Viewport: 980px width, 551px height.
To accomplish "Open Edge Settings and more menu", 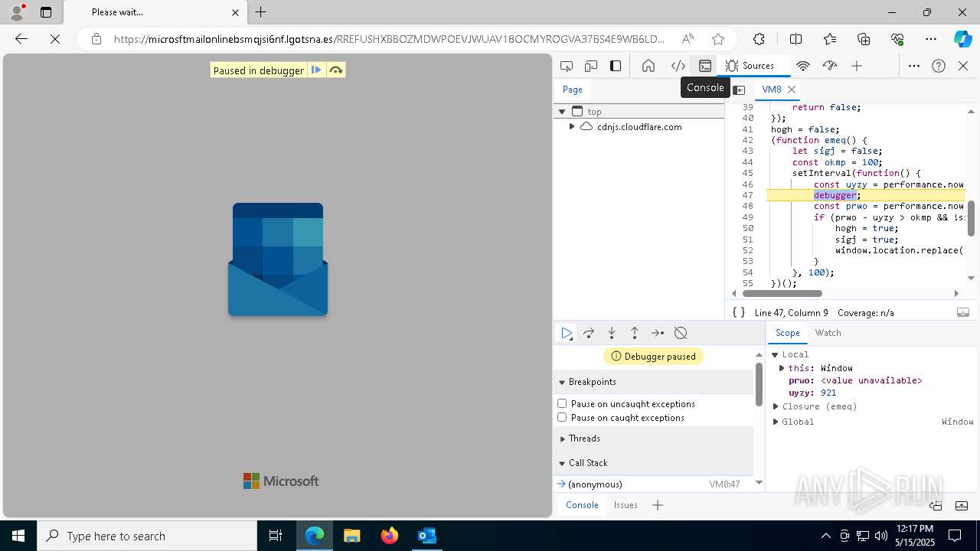I will coord(931,39).
